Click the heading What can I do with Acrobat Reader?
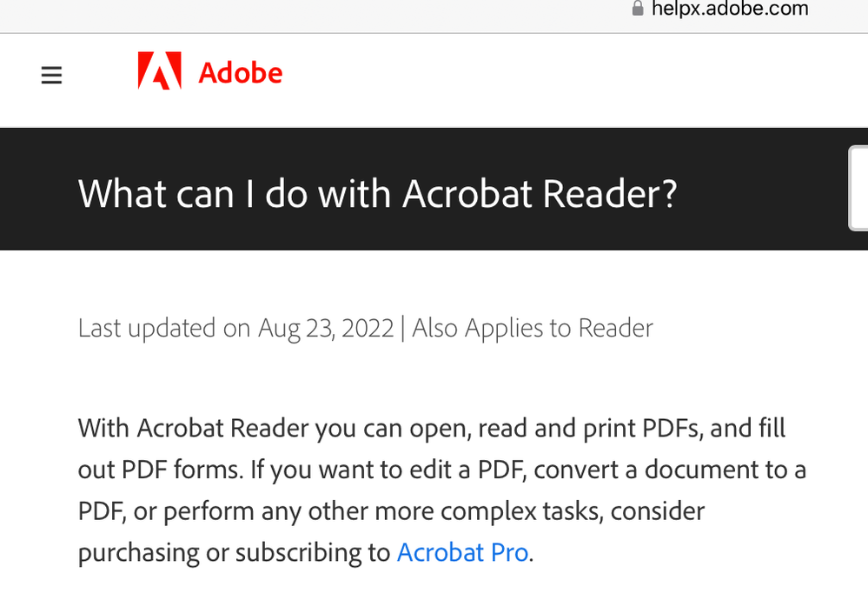 point(378,194)
